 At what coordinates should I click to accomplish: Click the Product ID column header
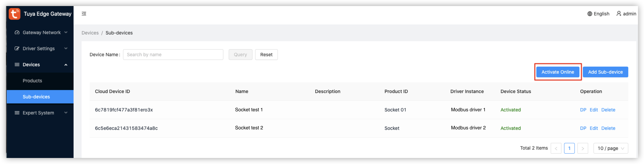(x=396, y=91)
